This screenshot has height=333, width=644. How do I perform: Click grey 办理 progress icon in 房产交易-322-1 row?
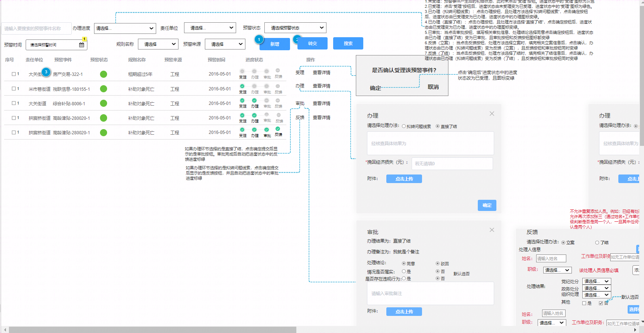click(x=254, y=71)
